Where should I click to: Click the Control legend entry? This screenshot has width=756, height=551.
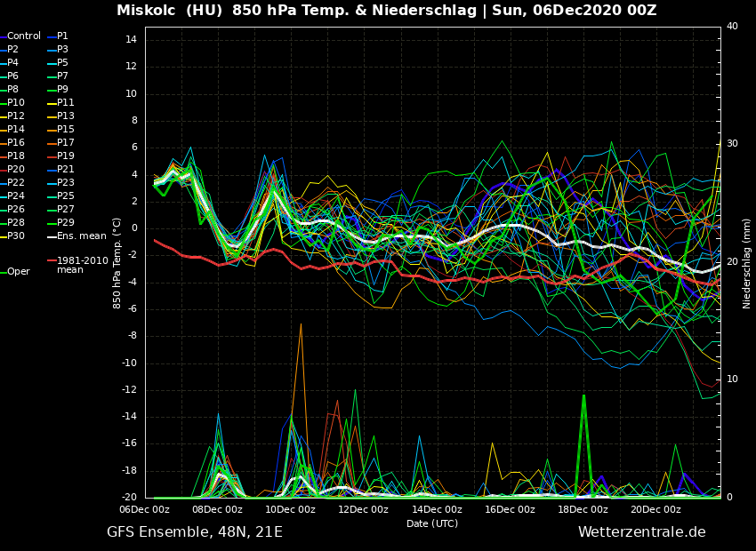point(24,36)
